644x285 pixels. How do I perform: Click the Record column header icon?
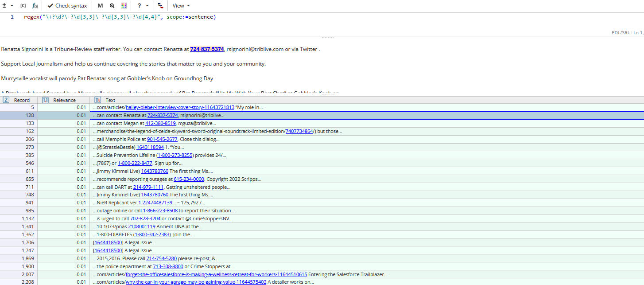pos(6,100)
